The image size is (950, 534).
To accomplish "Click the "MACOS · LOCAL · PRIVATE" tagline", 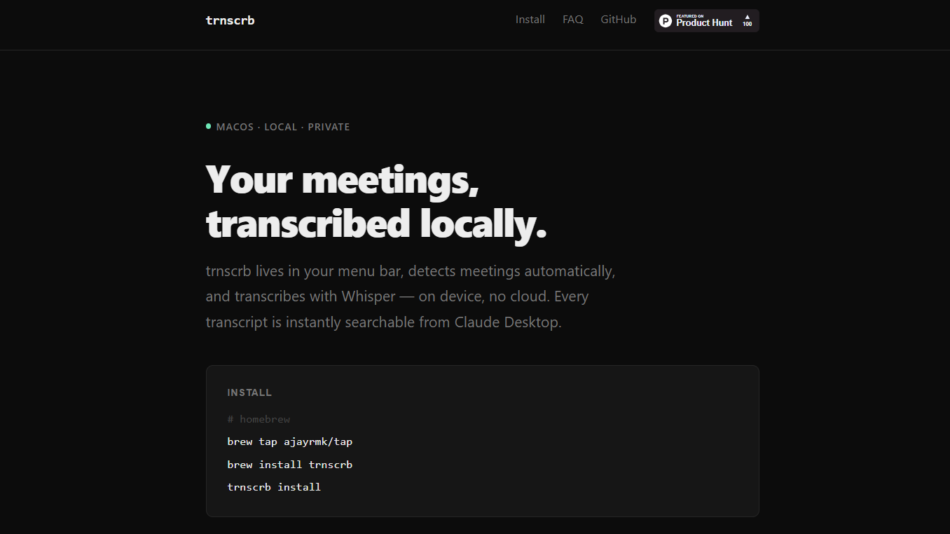I will pyautogui.click(x=283, y=127).
